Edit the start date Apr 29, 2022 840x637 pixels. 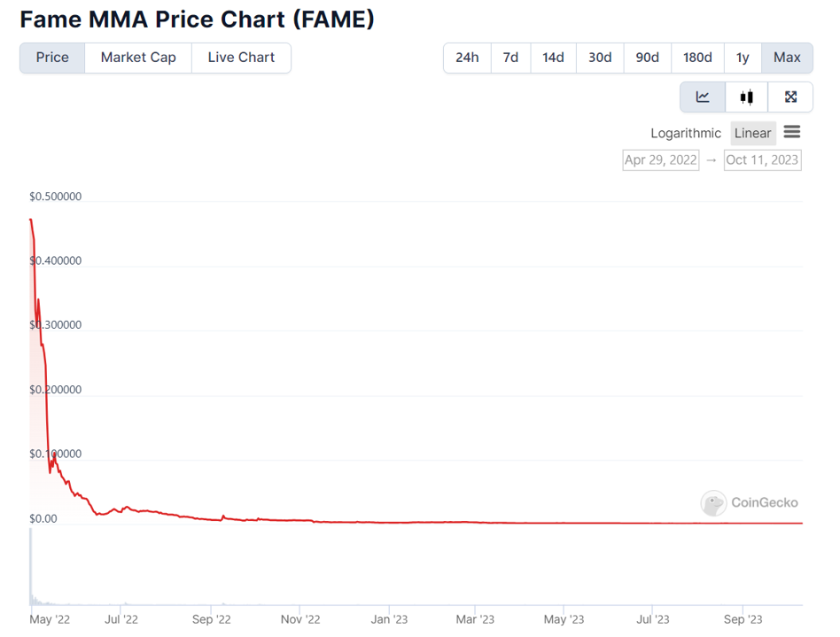tap(660, 160)
